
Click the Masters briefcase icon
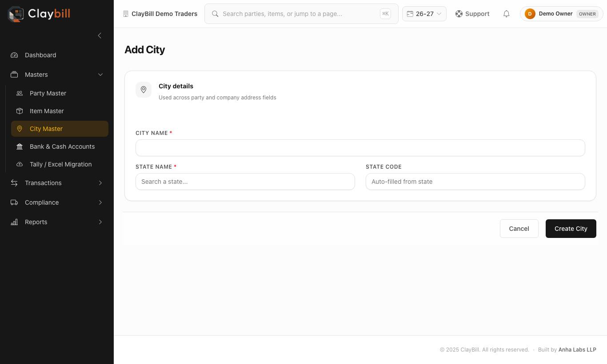[x=14, y=75]
